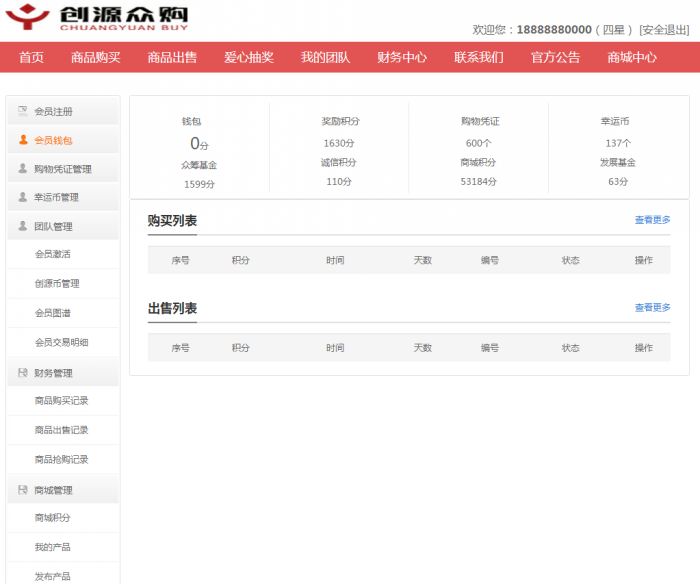This screenshot has width=700, height=584.
Task: Open 官方公告 in the navigation
Action: [556, 57]
